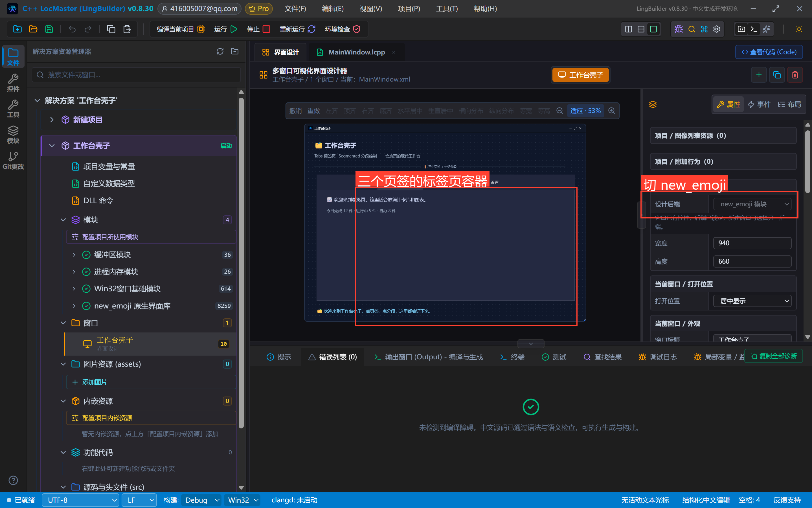Expand the 新建项目 project node
This screenshot has width=812, height=508.
point(52,120)
